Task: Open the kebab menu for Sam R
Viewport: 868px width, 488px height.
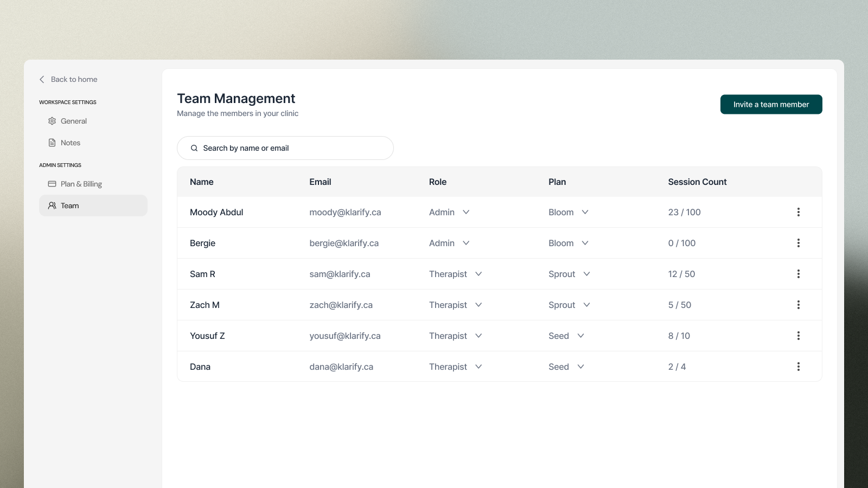Action: (798, 274)
